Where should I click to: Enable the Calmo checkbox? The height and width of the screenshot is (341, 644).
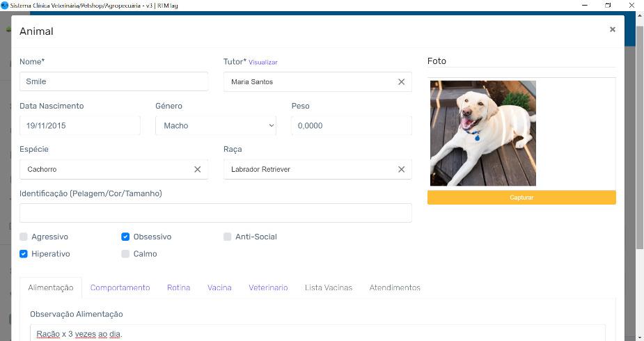point(125,254)
